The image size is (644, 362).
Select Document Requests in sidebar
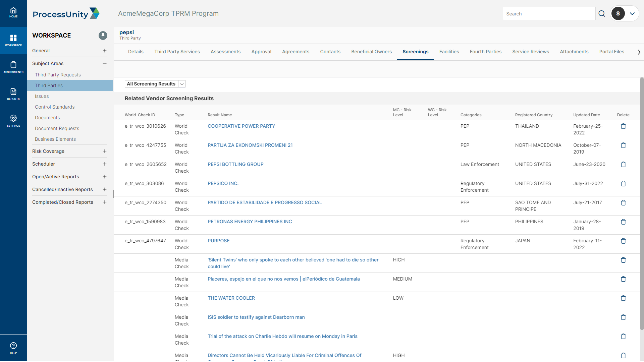57,128
